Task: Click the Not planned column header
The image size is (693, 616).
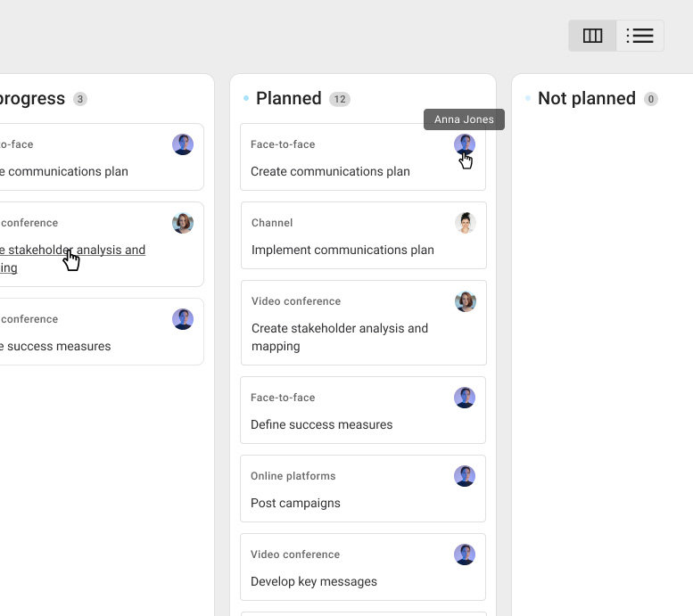Action: tap(586, 99)
